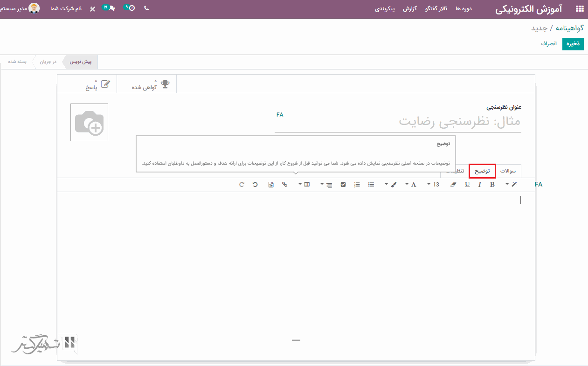Viewport: 588px width, 366px height.
Task: Click the انصراف discard button
Action: click(549, 44)
